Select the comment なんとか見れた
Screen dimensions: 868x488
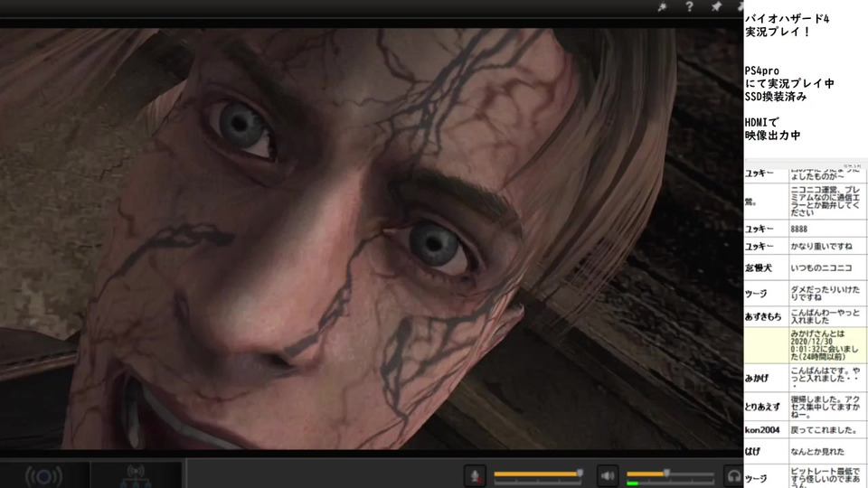[x=817, y=452]
